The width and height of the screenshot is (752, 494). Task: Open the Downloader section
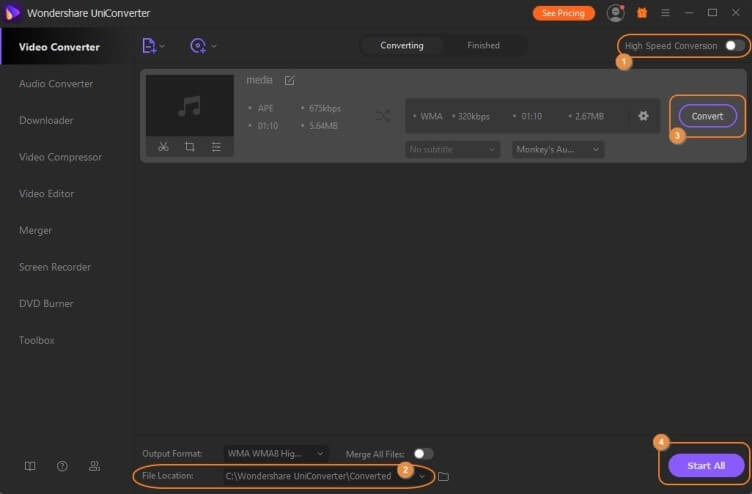46,120
